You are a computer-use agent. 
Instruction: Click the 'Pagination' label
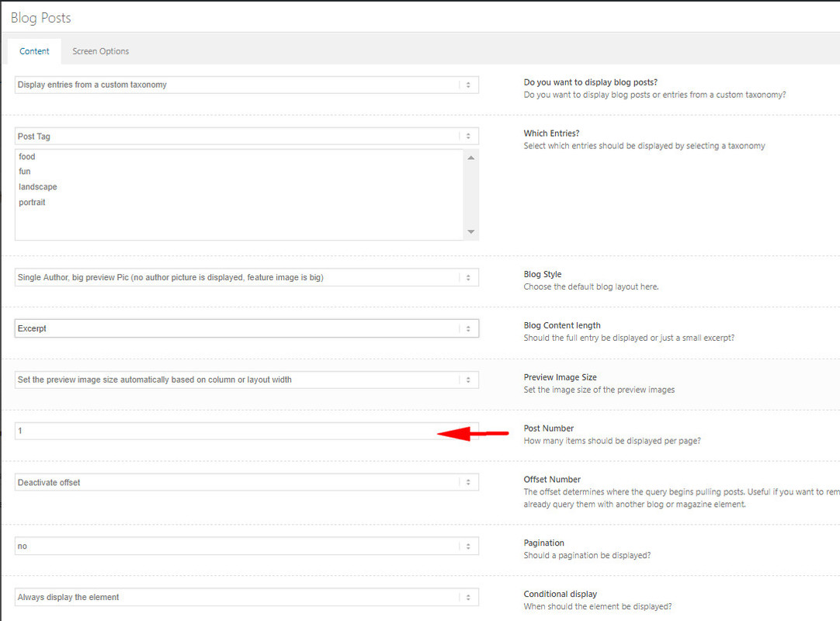[x=543, y=543]
